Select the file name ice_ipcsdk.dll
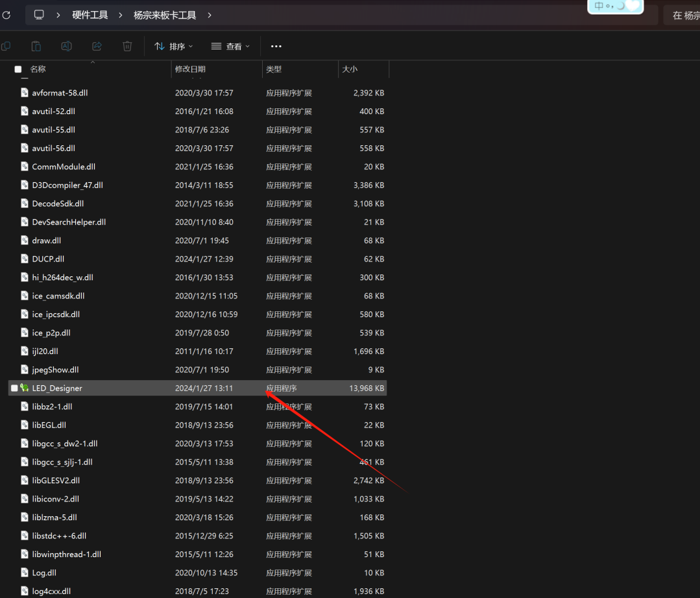Viewport: 700px width, 598px height. [56, 315]
